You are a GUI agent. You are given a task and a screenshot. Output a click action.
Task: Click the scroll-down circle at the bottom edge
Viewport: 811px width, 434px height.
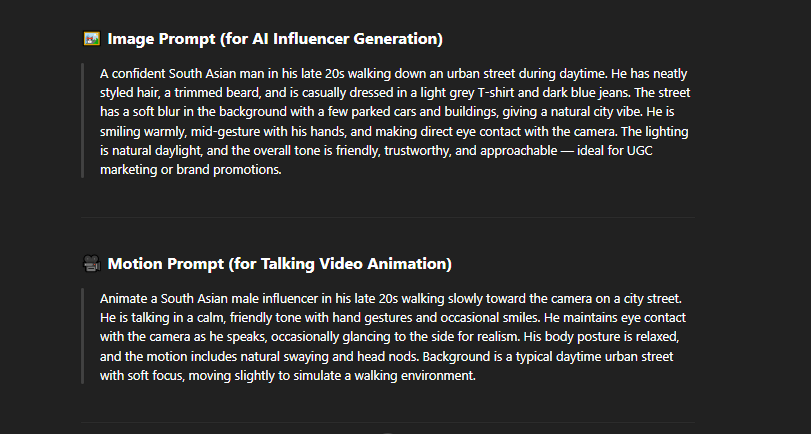(x=388, y=432)
